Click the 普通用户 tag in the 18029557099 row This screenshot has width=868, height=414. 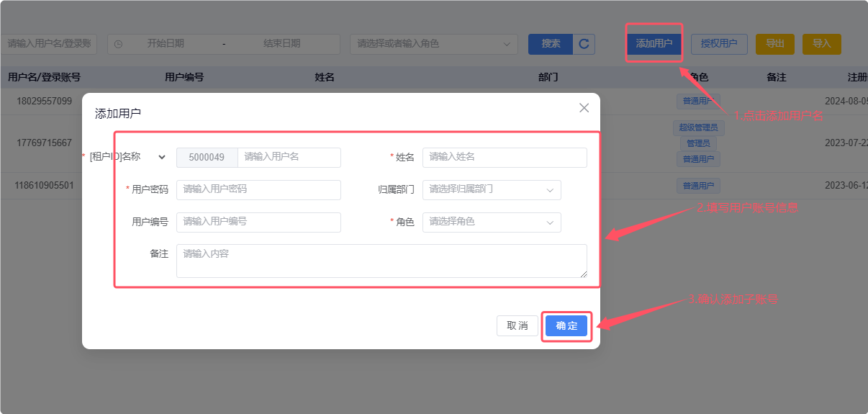pyautogui.click(x=698, y=101)
